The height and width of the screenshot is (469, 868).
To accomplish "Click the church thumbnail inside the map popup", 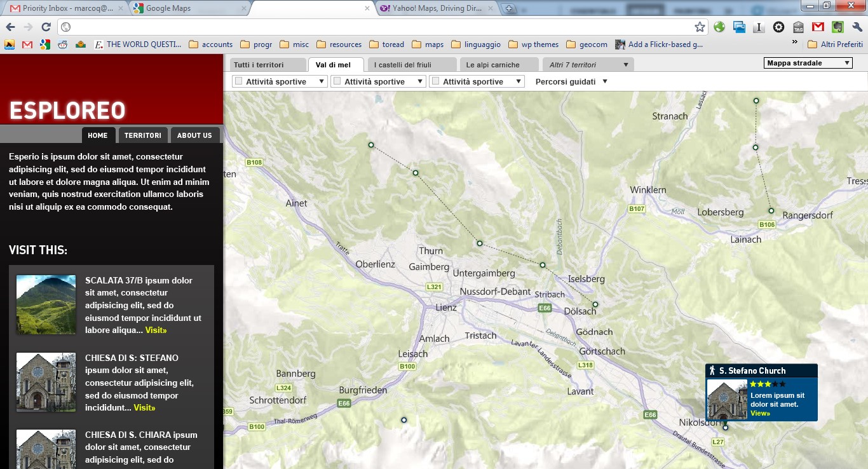I will point(727,400).
